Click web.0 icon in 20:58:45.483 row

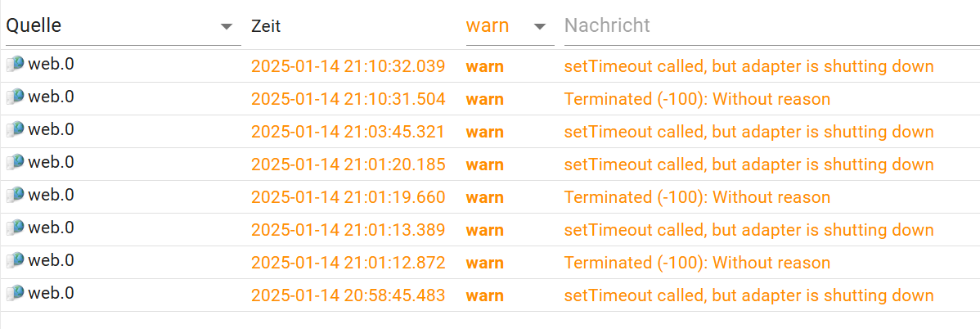pos(15,294)
